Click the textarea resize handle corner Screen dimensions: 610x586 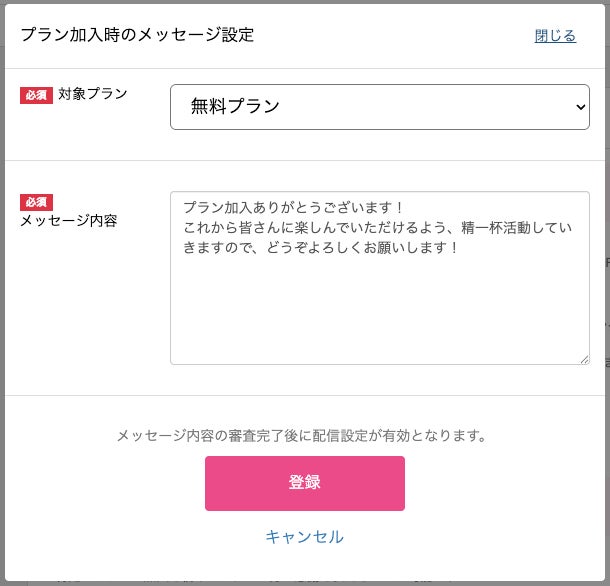coord(584,359)
